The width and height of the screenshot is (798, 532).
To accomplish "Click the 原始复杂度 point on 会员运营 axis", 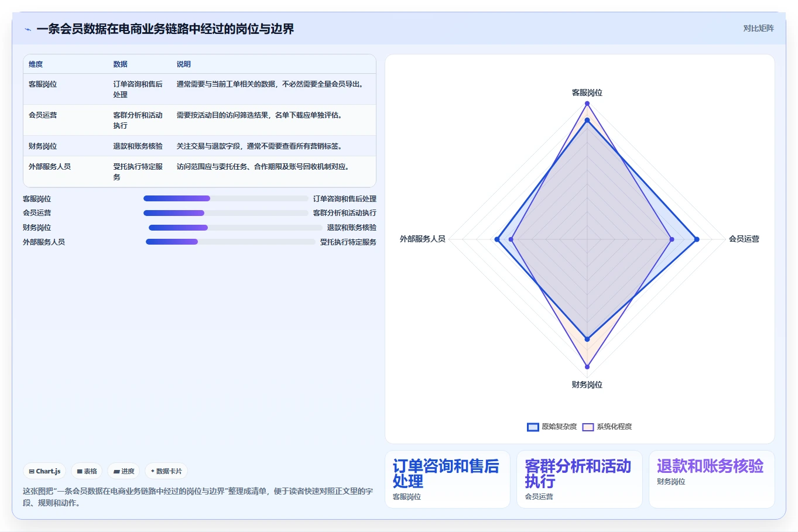I will coord(696,239).
